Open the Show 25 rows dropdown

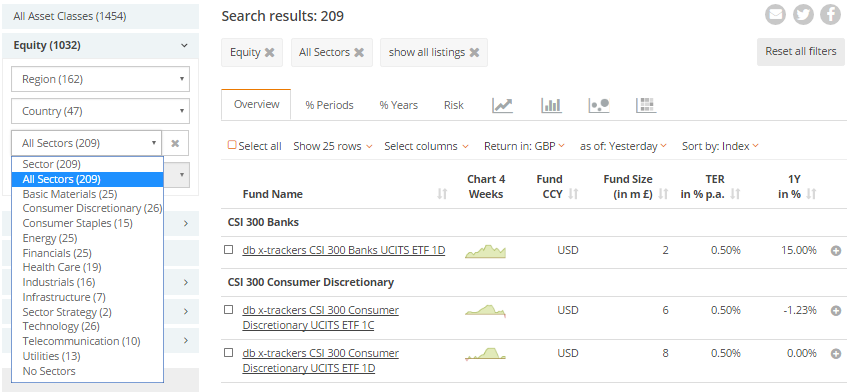333,146
